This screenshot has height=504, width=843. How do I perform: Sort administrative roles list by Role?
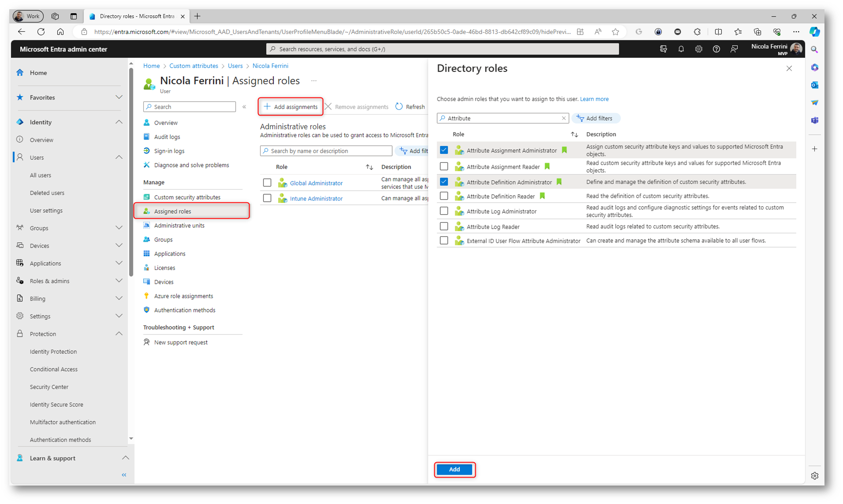coord(369,167)
